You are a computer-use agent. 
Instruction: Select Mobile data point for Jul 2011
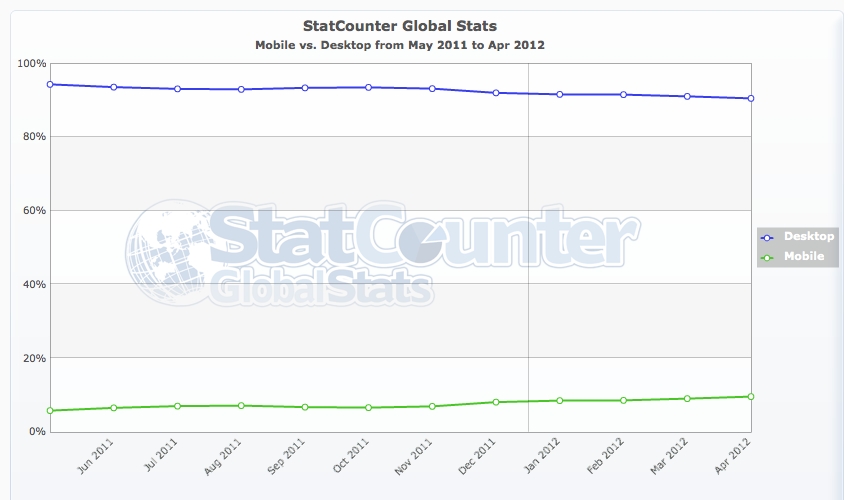pyautogui.click(x=178, y=406)
